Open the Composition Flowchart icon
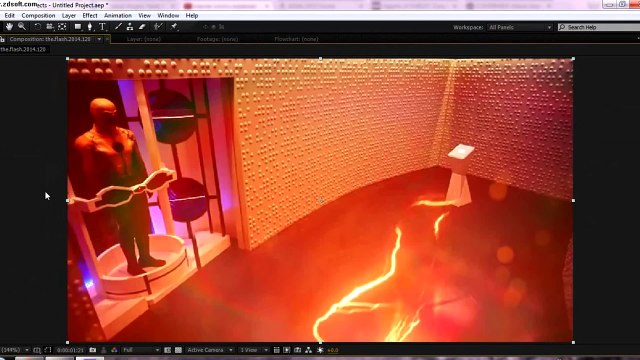640x360 pixels. click(x=309, y=350)
